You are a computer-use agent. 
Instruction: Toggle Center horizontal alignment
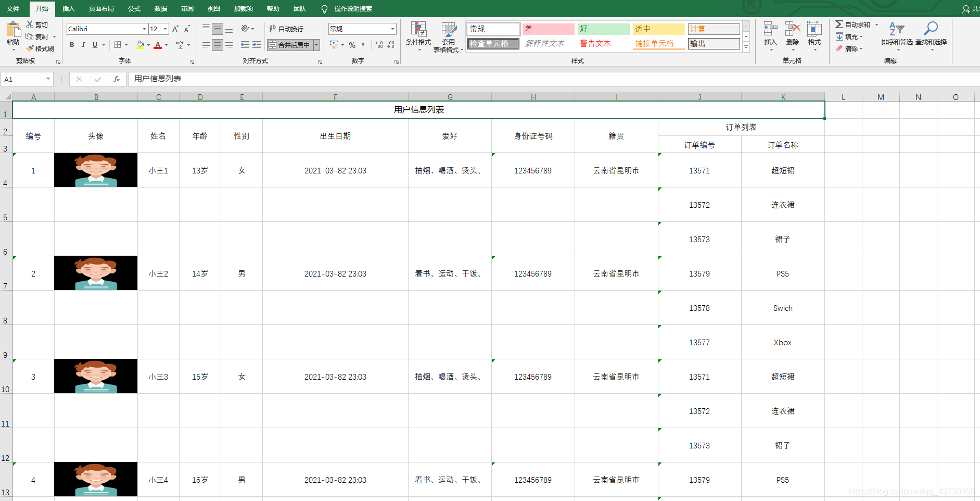click(x=218, y=45)
